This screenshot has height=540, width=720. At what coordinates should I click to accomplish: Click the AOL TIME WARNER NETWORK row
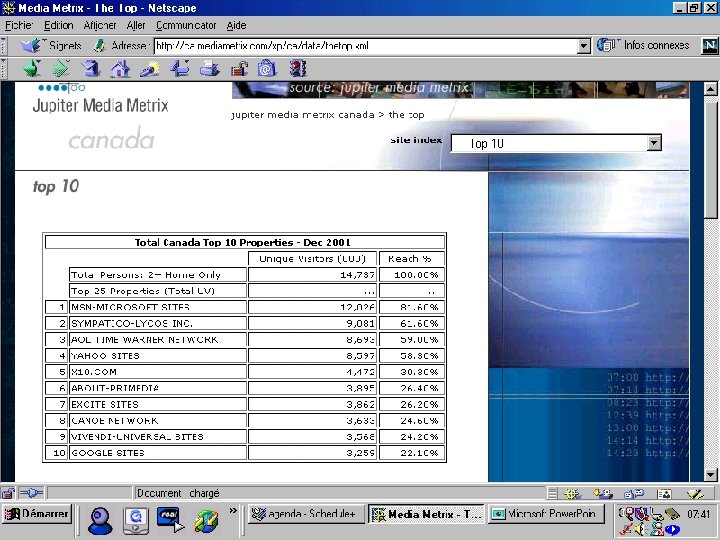pos(245,339)
